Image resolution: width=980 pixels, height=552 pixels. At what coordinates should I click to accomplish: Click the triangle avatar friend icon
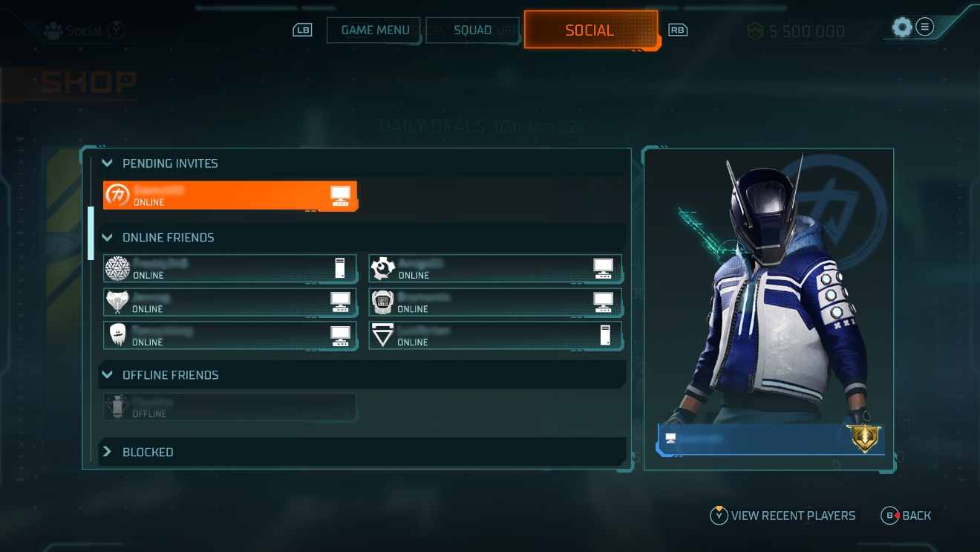(x=382, y=336)
